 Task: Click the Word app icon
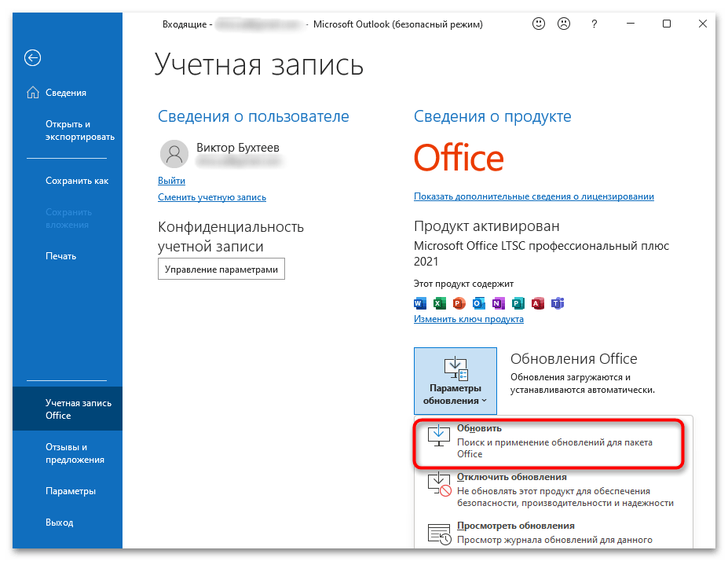419,303
